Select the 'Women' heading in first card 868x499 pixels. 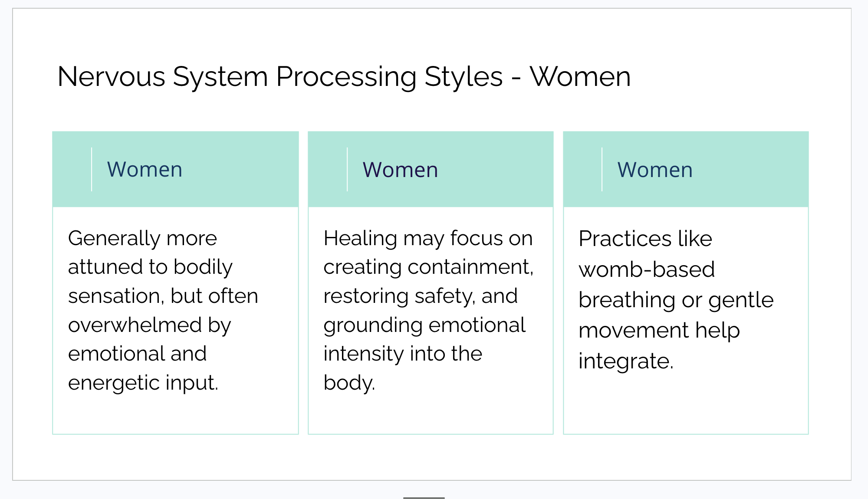coord(145,169)
